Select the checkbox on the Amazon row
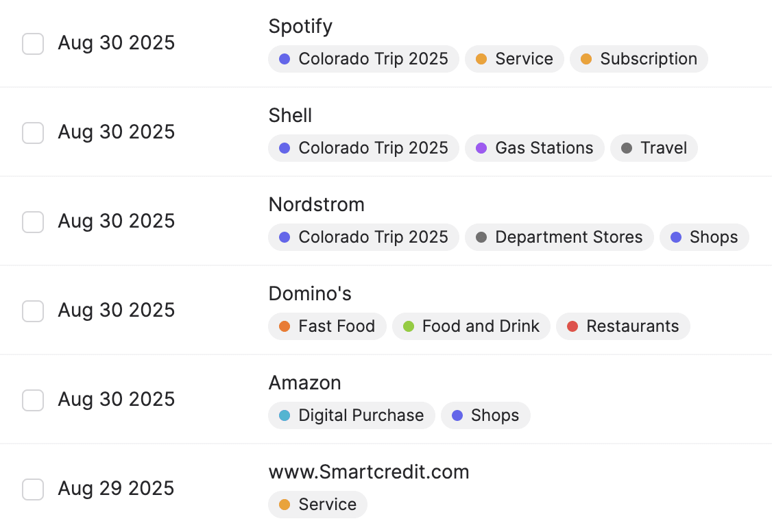The image size is (772, 532). point(33,400)
